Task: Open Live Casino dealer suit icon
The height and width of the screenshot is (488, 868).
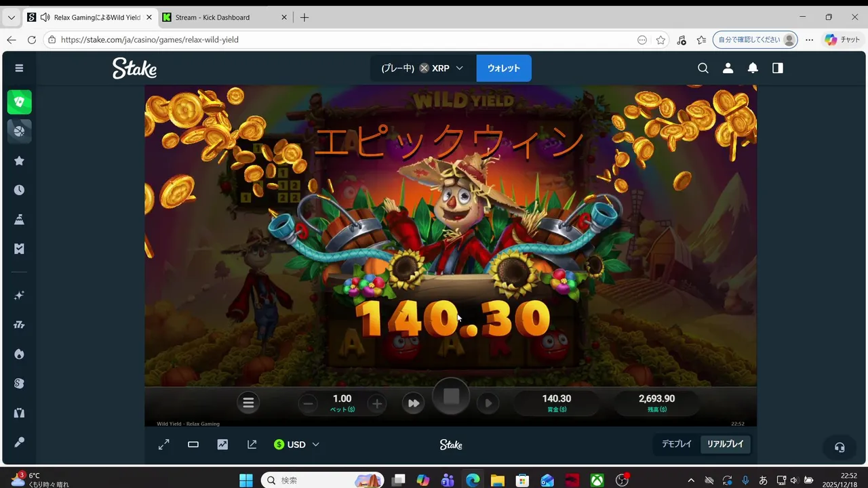Action: (19, 413)
